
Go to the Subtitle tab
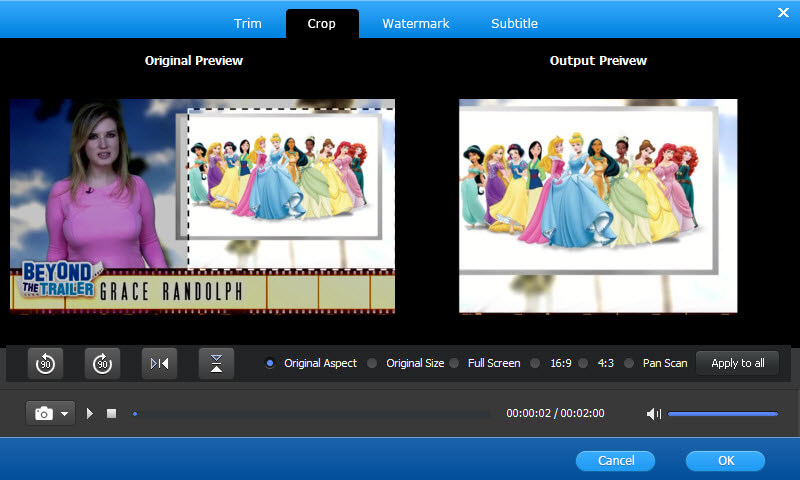[514, 23]
